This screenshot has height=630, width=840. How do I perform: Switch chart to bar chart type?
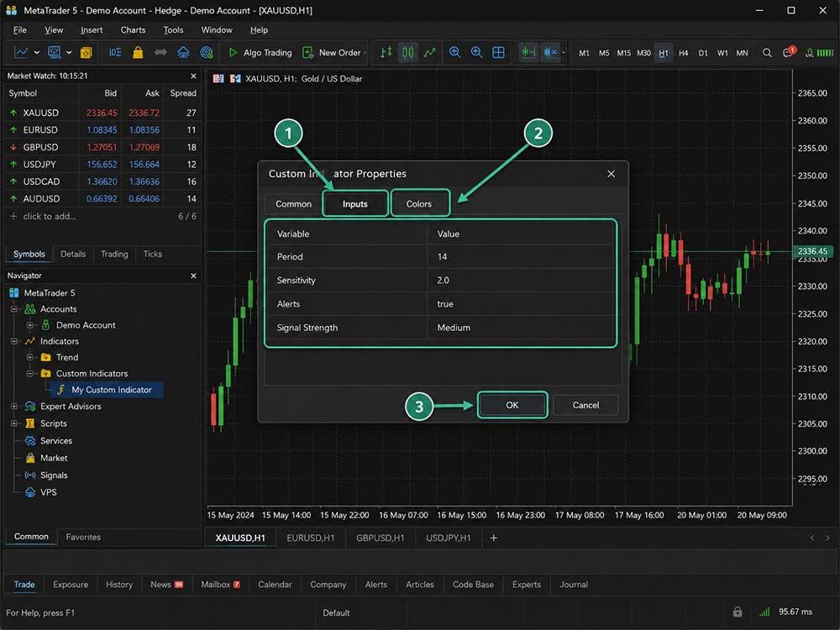[x=386, y=52]
